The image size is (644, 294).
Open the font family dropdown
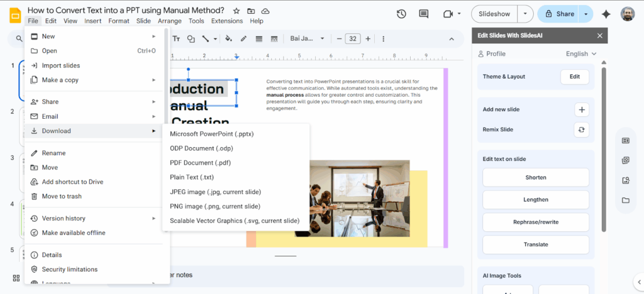coord(307,39)
